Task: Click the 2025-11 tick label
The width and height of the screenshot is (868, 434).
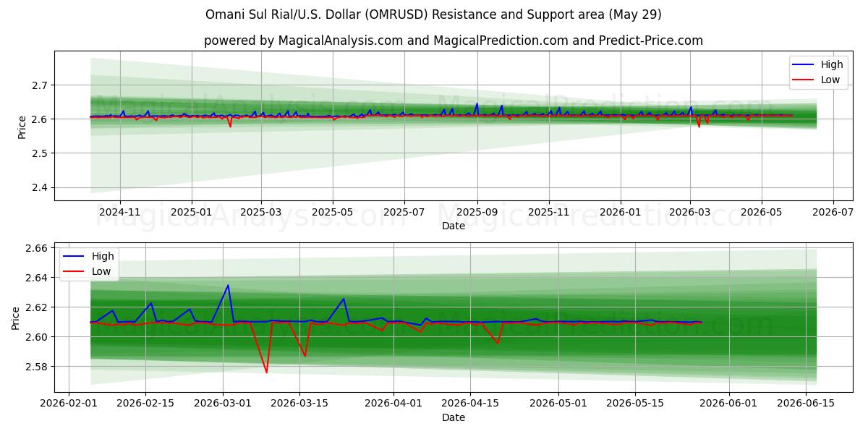Action: click(x=548, y=212)
